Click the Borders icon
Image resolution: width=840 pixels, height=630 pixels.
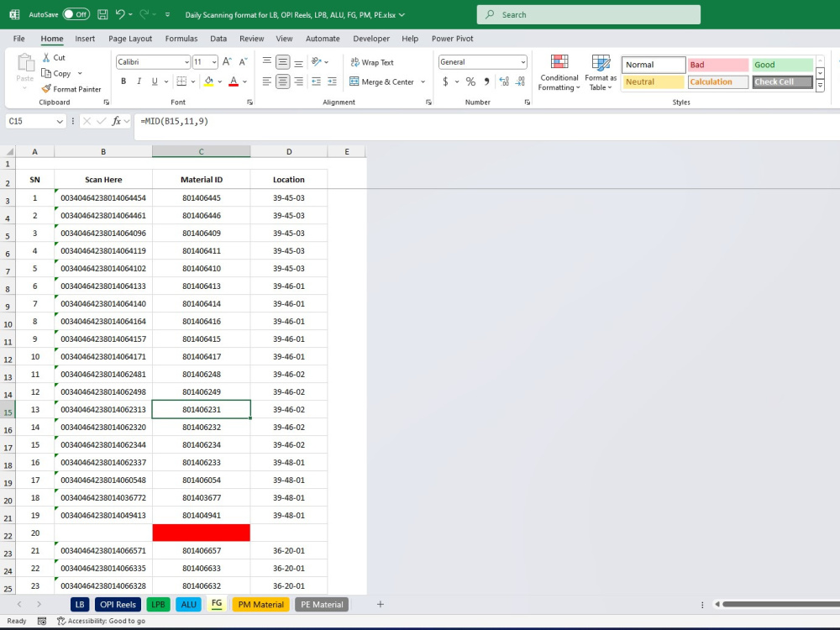point(181,81)
